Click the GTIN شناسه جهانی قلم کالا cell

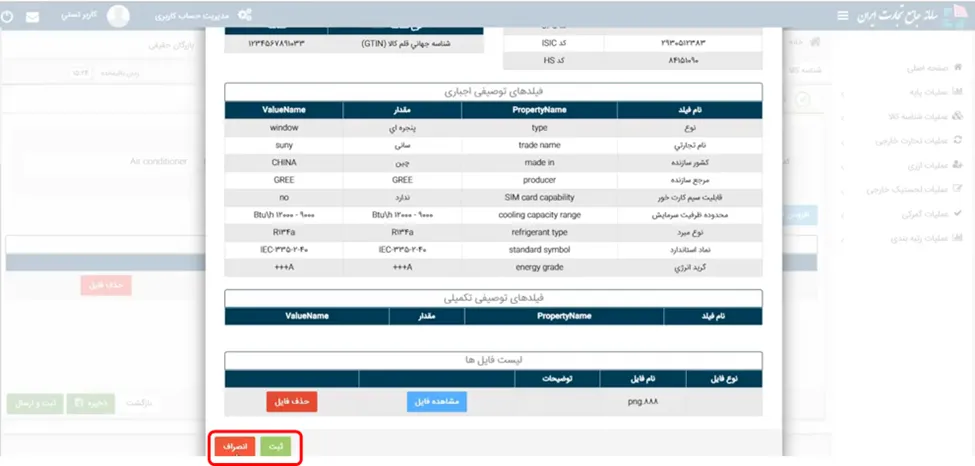405,44
